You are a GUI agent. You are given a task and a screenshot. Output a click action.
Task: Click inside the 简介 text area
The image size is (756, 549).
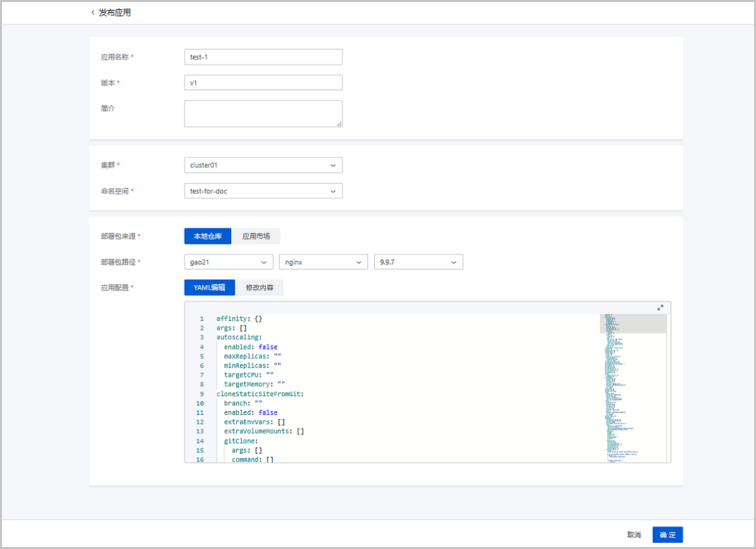point(263,113)
